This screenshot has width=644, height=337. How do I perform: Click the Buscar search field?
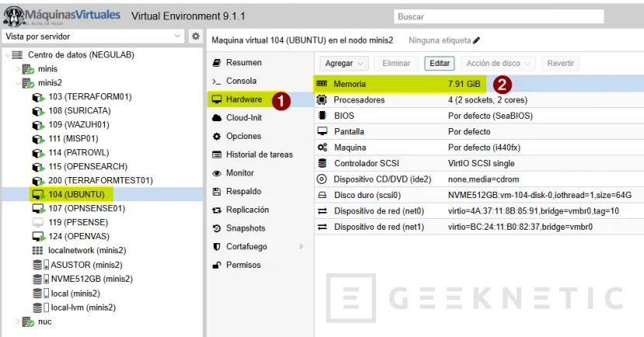(x=499, y=16)
